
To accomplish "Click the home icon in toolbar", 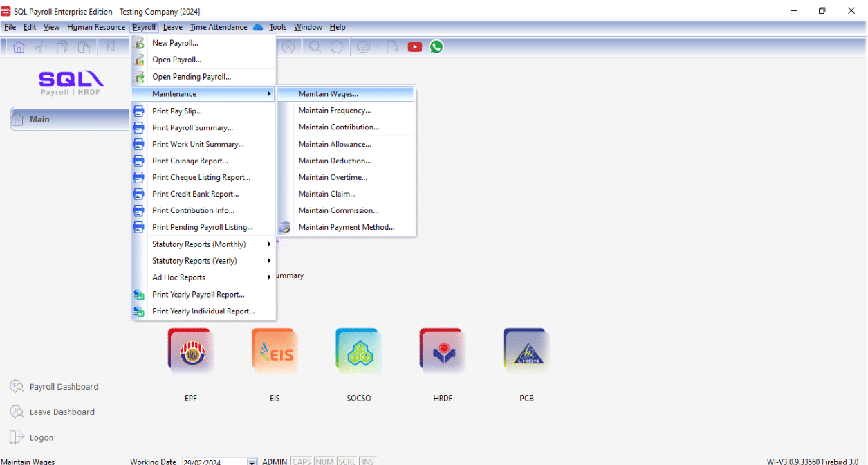I will pyautogui.click(x=19, y=47).
